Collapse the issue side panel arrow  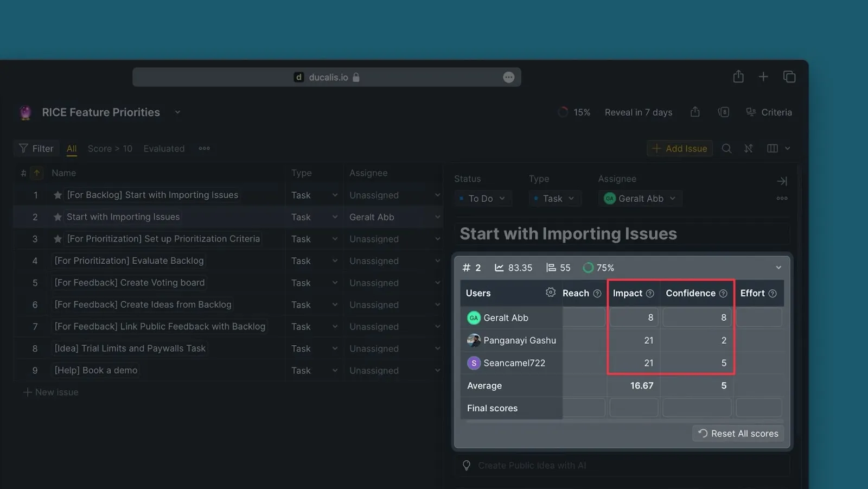click(x=782, y=181)
